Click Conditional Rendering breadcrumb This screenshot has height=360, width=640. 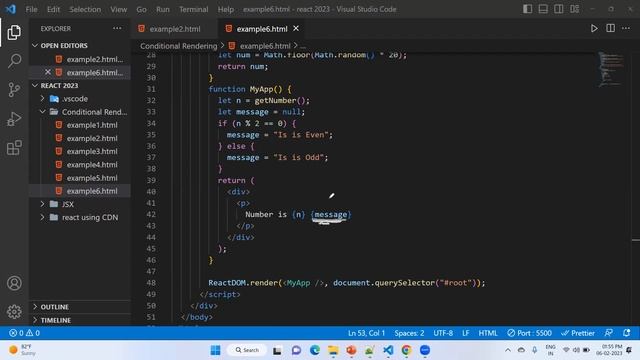[x=178, y=46]
